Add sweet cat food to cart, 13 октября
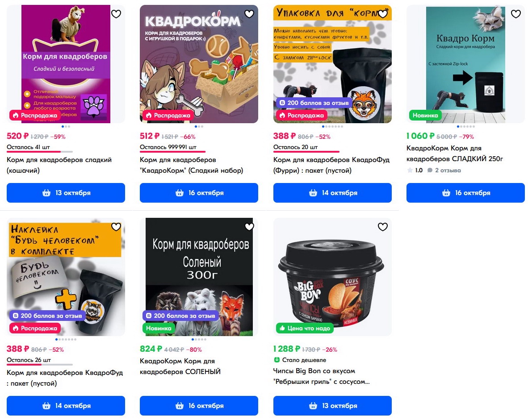 point(66,193)
